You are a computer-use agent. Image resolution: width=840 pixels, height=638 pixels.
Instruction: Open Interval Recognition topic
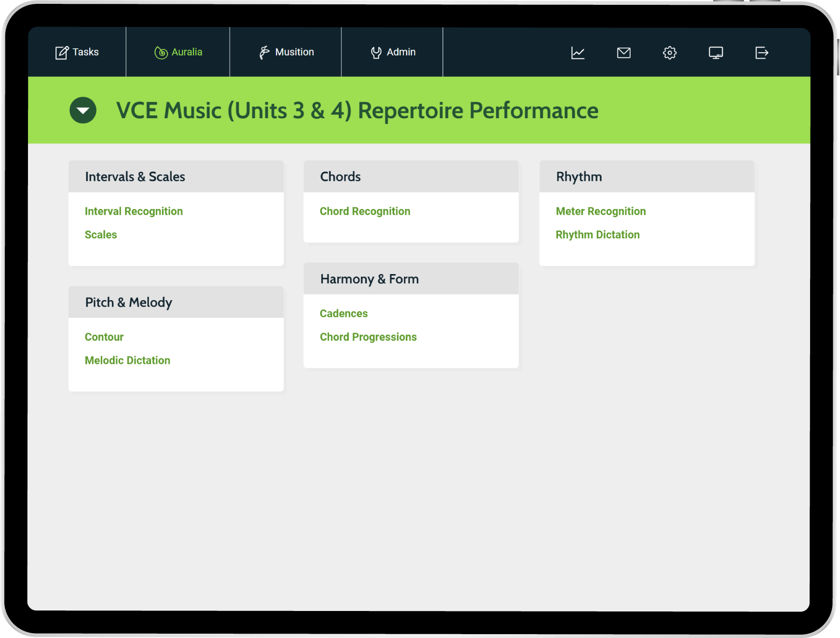point(134,211)
